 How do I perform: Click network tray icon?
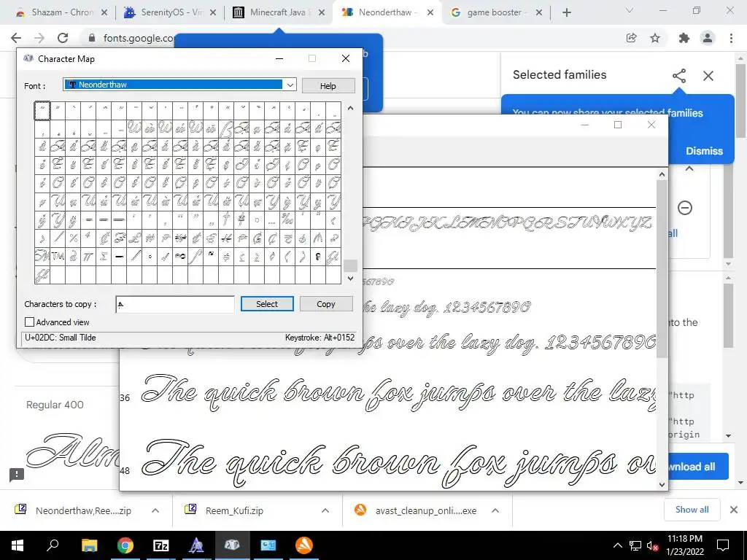[x=635, y=545]
